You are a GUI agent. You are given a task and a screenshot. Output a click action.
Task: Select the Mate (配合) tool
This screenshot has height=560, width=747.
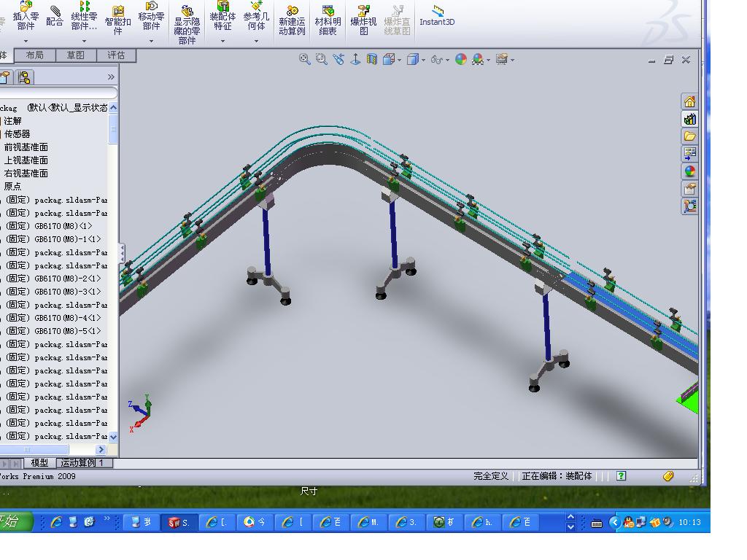[55, 17]
